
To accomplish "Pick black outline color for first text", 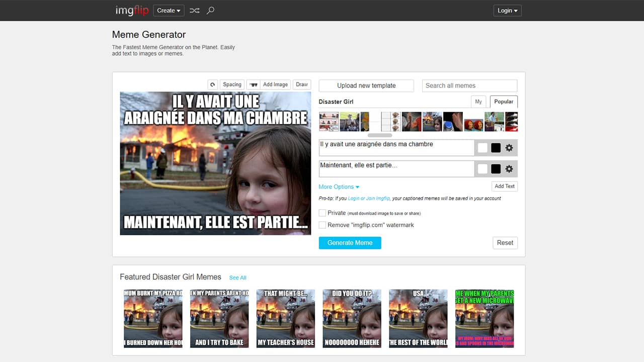I will (x=496, y=148).
